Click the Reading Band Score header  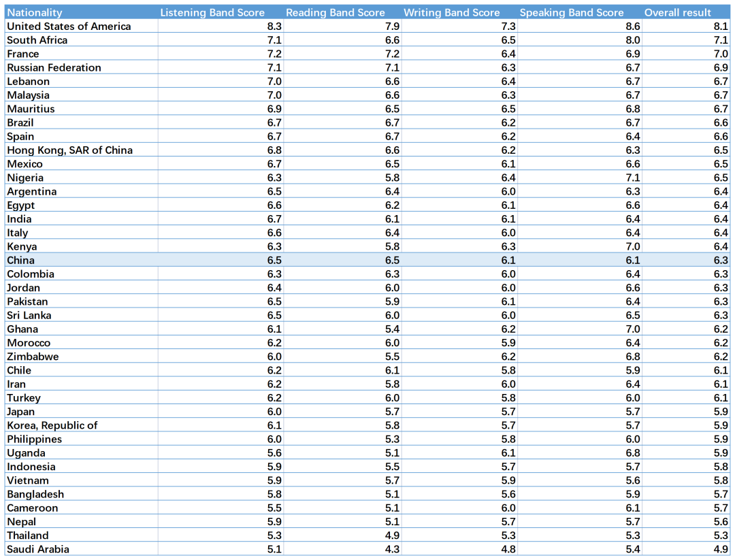click(x=336, y=12)
